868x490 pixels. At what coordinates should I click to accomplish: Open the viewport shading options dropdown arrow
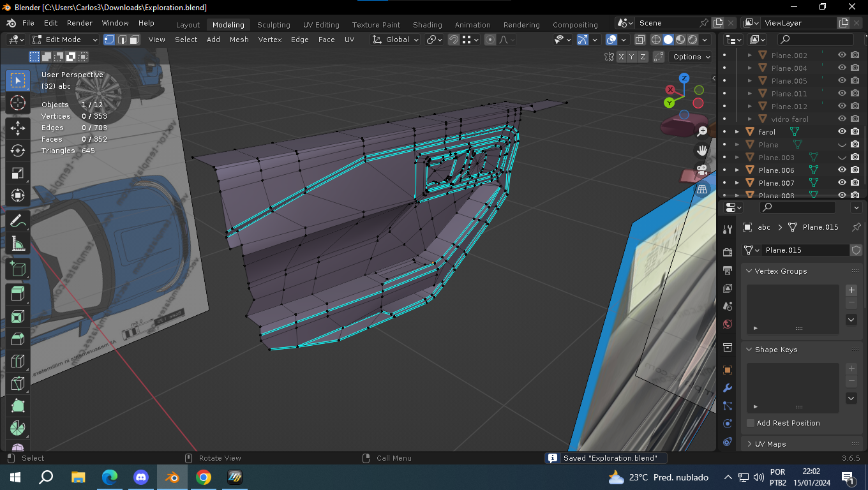(705, 40)
